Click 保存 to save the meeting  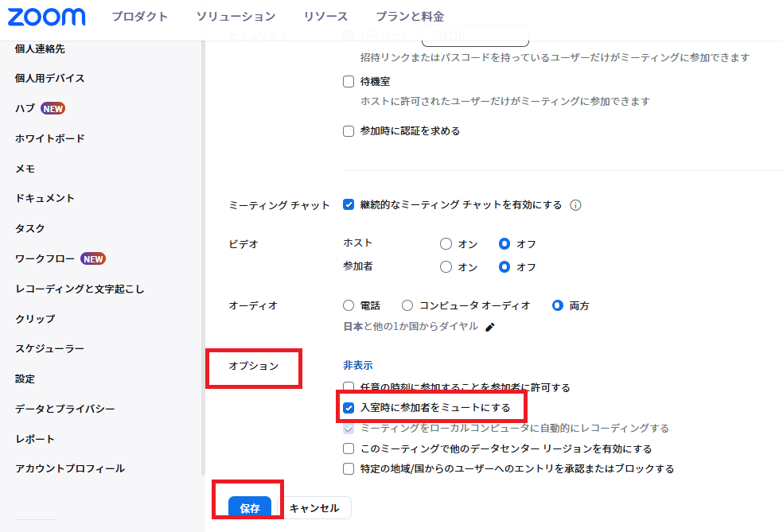click(x=250, y=508)
